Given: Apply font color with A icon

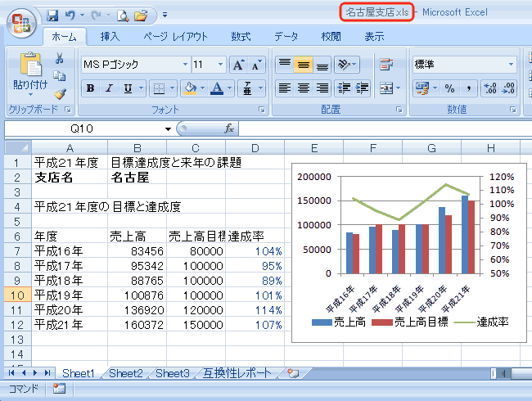Looking at the screenshot, I should click(217, 89).
